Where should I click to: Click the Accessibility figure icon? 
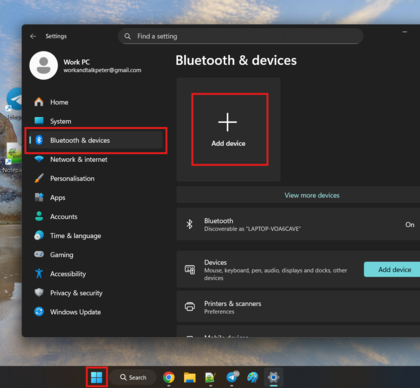39,273
